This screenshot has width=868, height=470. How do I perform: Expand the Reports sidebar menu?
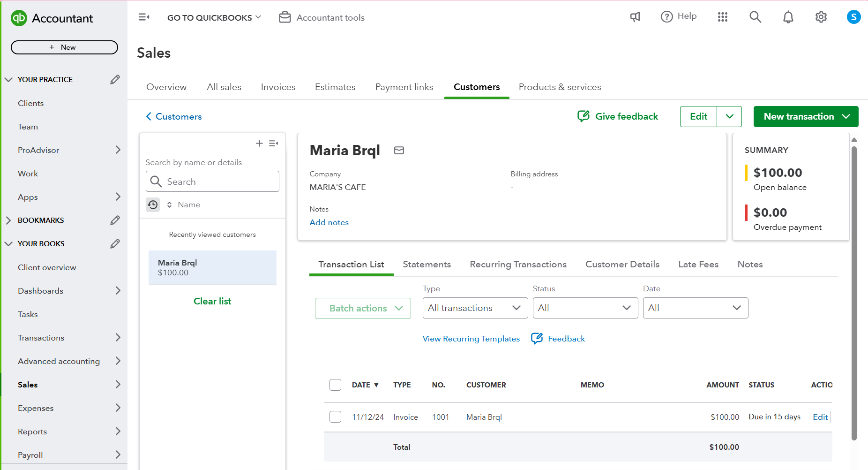point(118,431)
